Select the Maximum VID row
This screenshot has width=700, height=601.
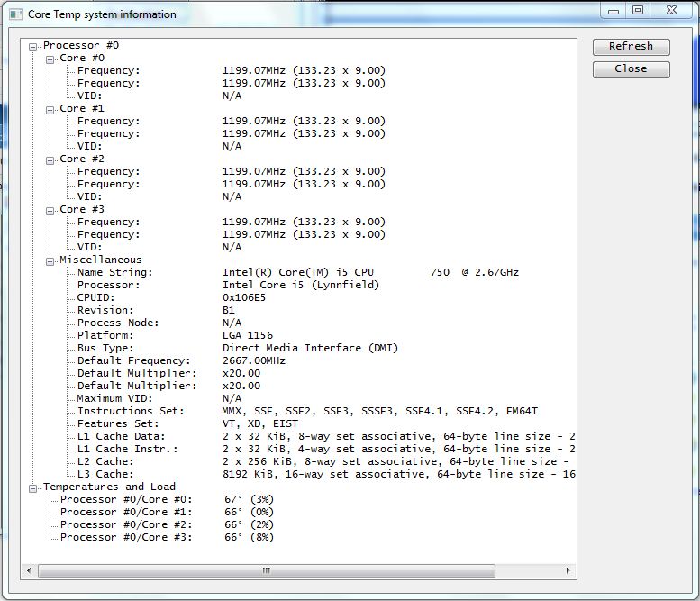coord(159,398)
